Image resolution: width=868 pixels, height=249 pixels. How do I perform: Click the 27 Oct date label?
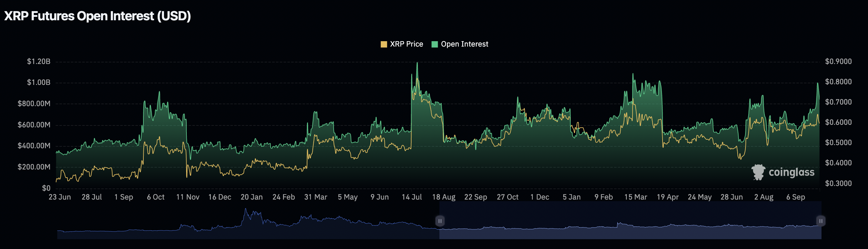[x=508, y=197]
